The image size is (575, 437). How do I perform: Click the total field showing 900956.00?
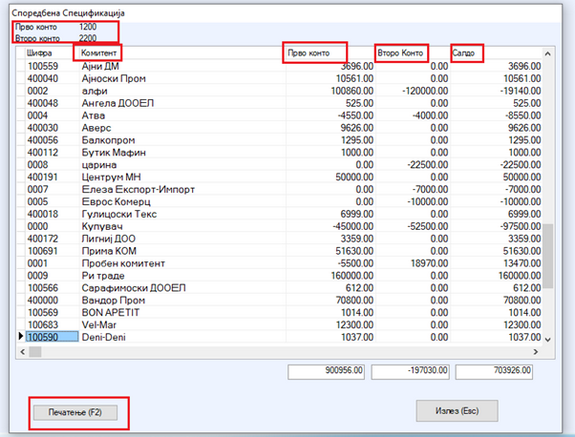pos(326,372)
